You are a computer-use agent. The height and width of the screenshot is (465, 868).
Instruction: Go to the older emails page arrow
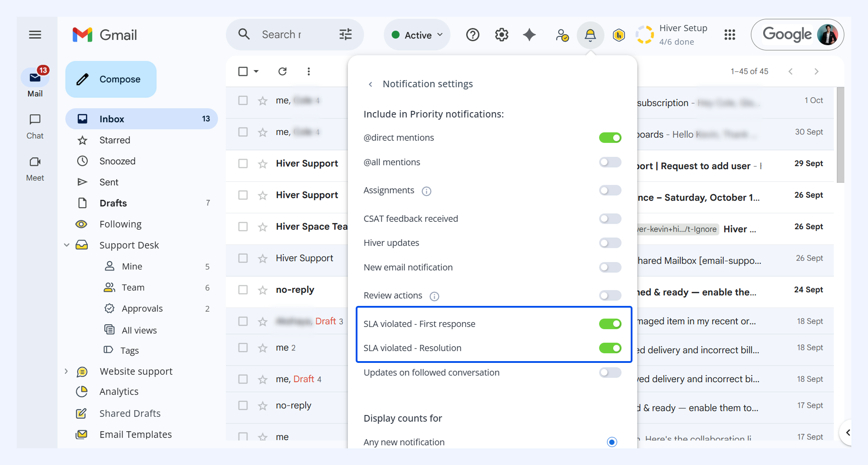[x=816, y=71]
